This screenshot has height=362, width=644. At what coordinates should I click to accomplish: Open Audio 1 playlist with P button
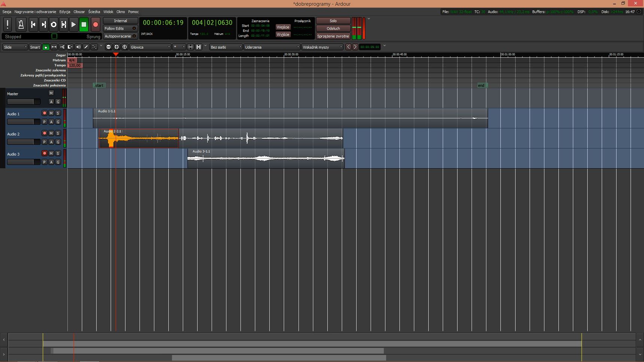pyautogui.click(x=45, y=122)
